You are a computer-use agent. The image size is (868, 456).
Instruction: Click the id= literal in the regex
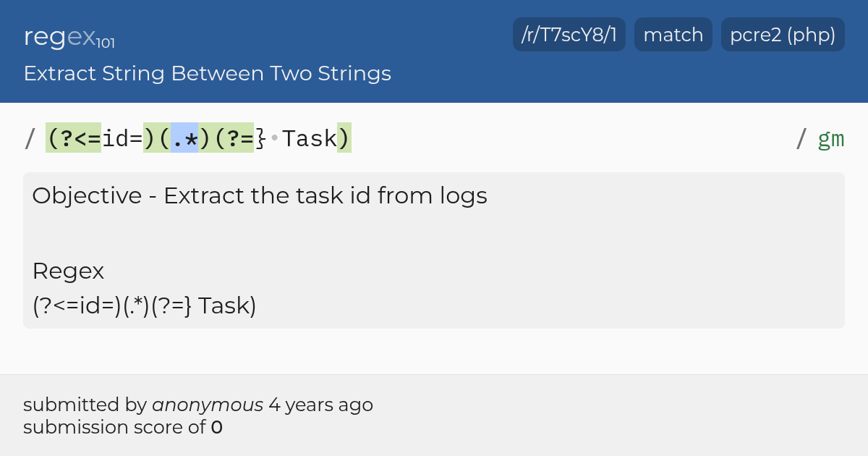coord(122,138)
